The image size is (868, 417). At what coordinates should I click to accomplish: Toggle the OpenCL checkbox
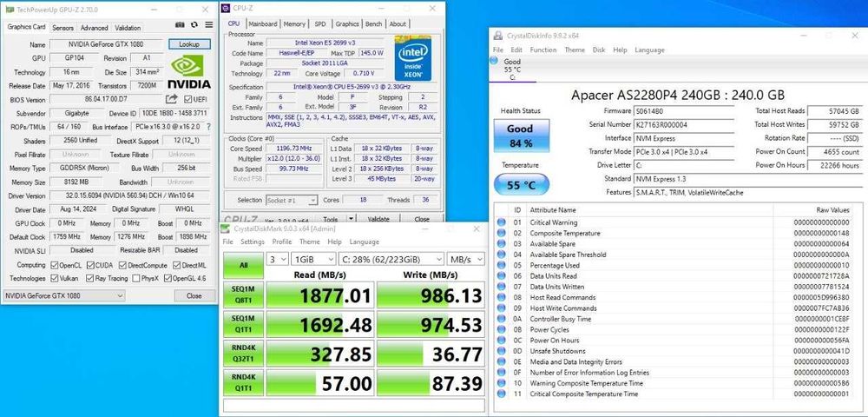point(55,265)
